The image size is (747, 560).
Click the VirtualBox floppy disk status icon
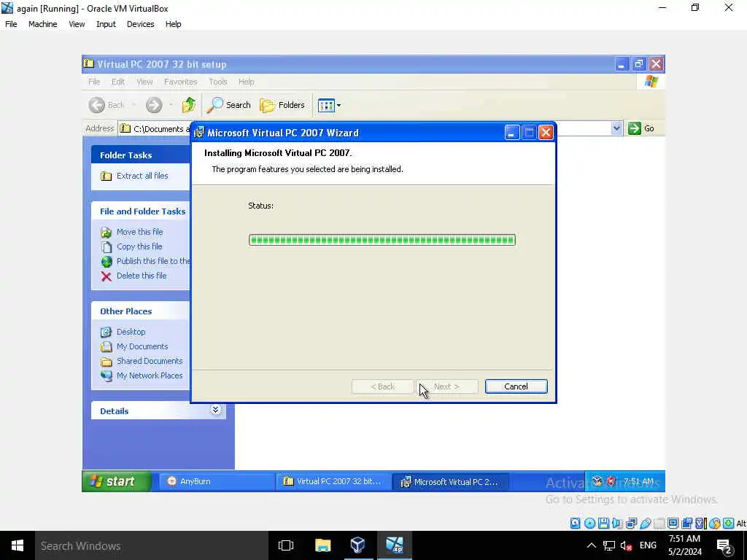pyautogui.click(x=603, y=524)
